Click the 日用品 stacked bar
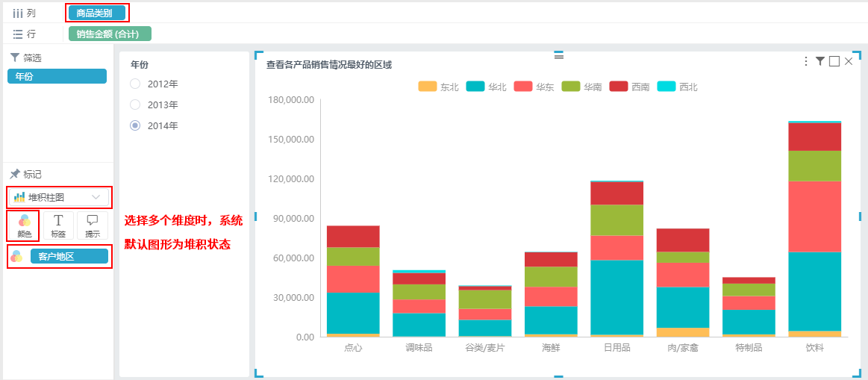This screenshot has width=868, height=380. click(616, 259)
